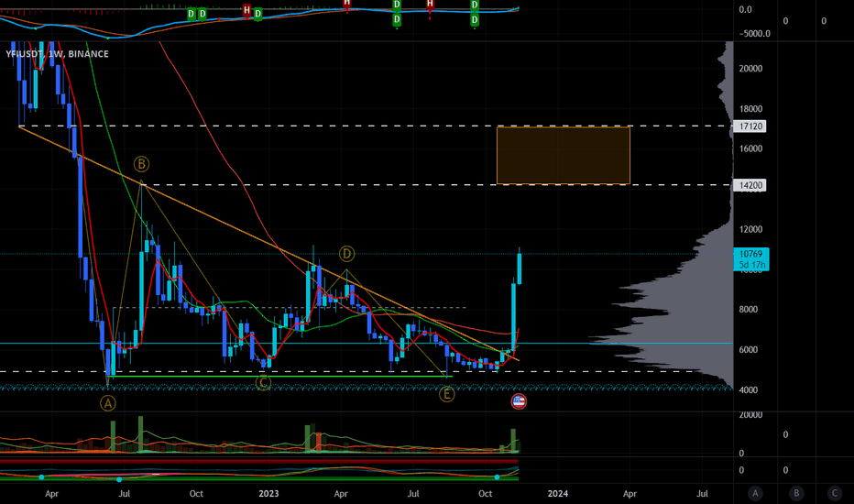Click the 4000 price scale value

pyautogui.click(x=748, y=390)
